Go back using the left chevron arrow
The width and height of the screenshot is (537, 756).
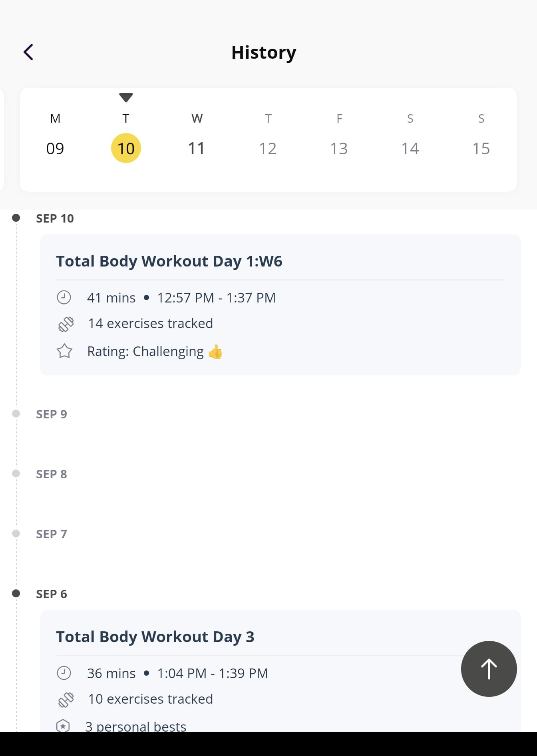tap(28, 52)
